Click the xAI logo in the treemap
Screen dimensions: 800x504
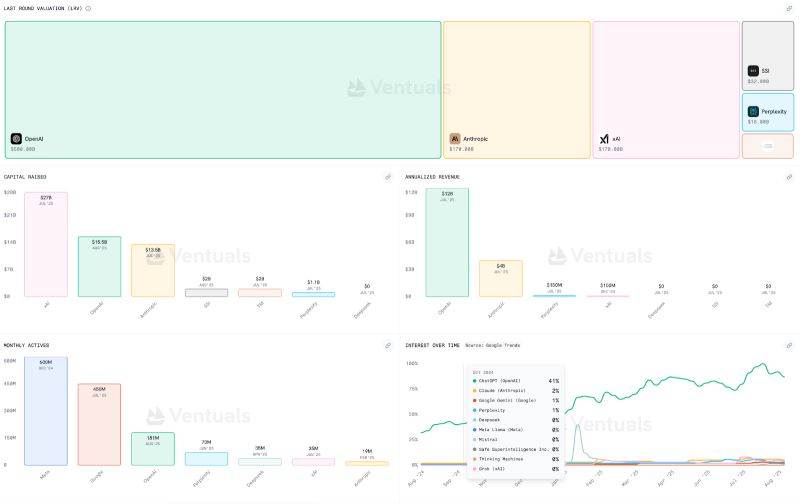click(604, 138)
